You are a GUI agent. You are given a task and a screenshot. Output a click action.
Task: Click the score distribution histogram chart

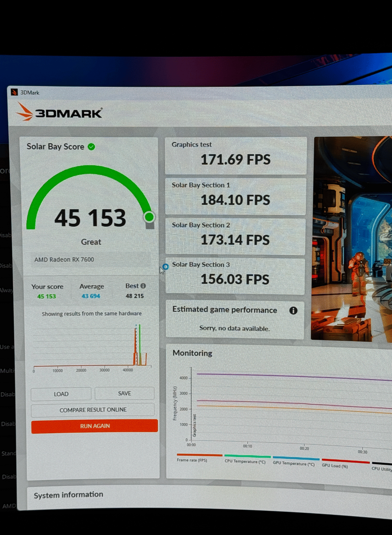coord(92,347)
